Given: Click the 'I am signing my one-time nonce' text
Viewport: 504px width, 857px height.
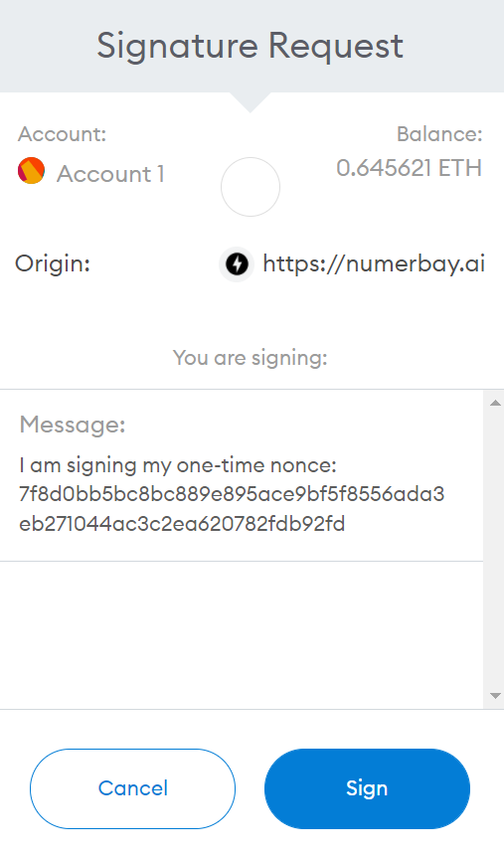Looking at the screenshot, I should (x=178, y=465).
